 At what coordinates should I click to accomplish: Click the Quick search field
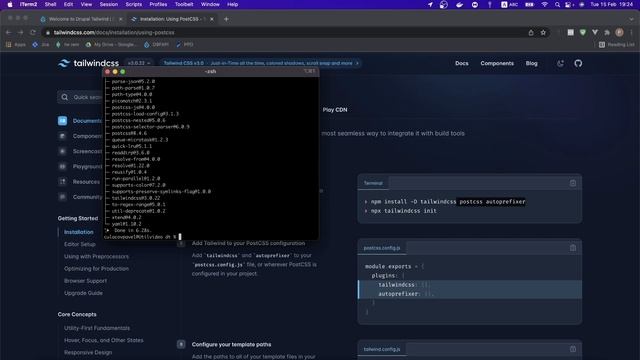coord(80,97)
